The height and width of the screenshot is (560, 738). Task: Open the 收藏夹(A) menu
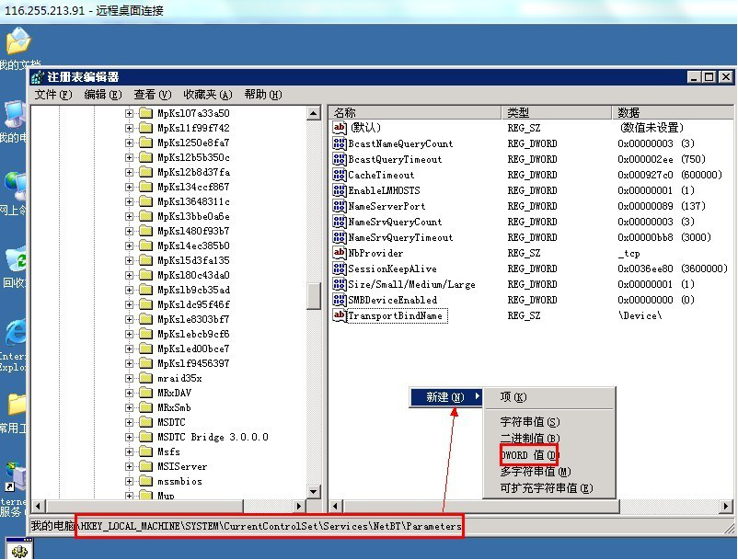point(206,95)
